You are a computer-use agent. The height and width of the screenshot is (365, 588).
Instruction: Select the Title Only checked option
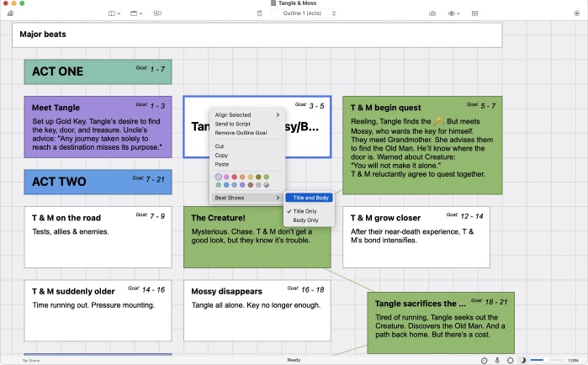pos(305,210)
